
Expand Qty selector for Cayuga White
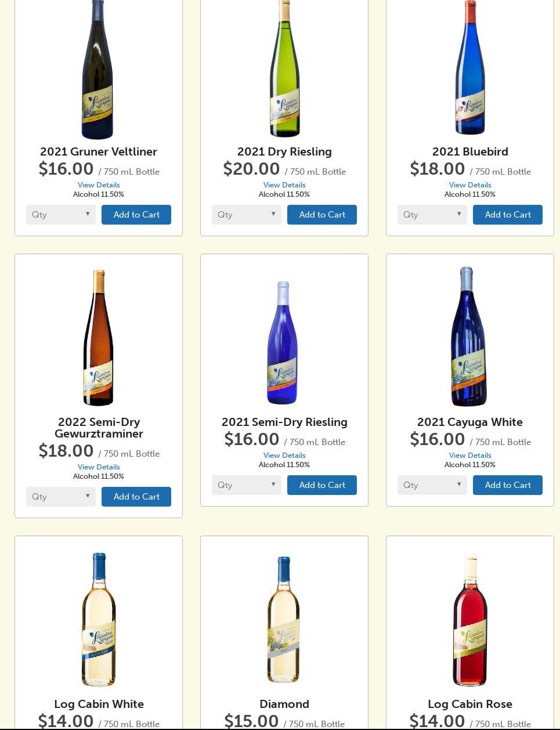(x=432, y=485)
